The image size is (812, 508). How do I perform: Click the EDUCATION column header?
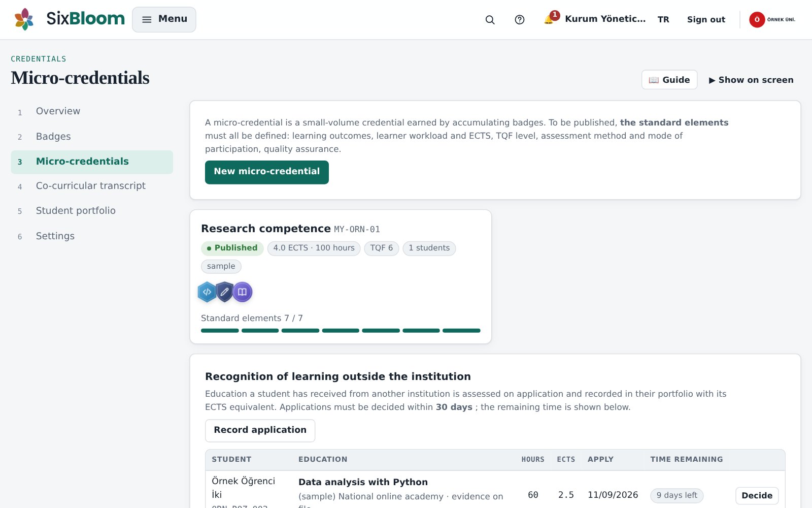click(x=323, y=459)
